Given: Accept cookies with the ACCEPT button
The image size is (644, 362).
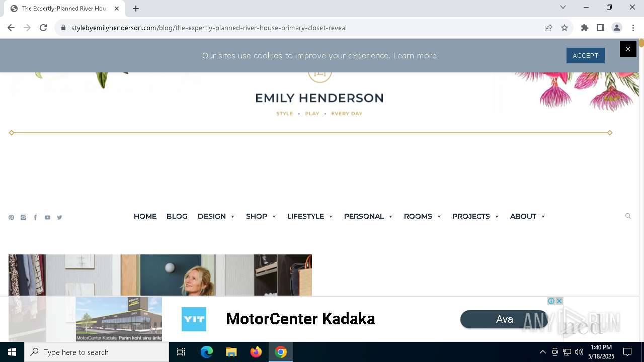Looking at the screenshot, I should (x=585, y=55).
